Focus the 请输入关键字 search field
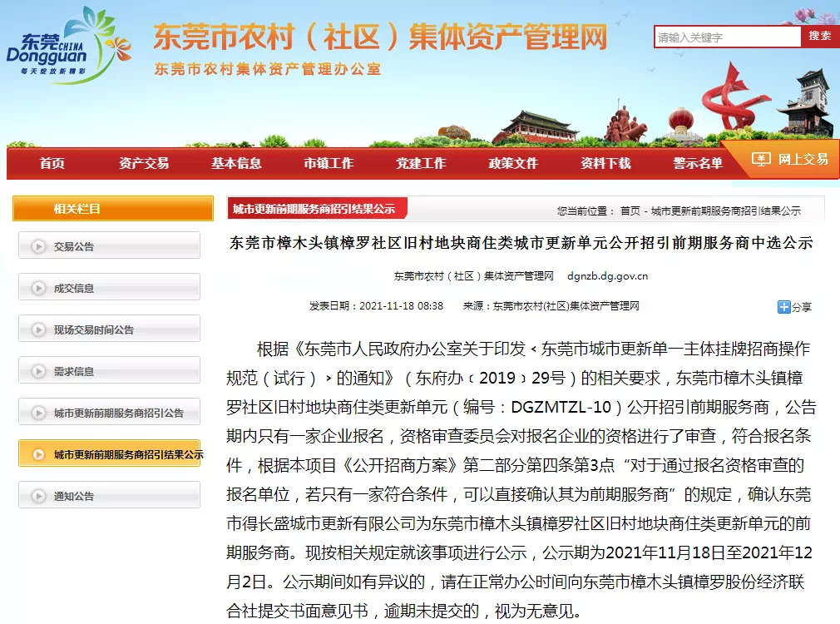This screenshot has width=840, height=624. click(728, 37)
